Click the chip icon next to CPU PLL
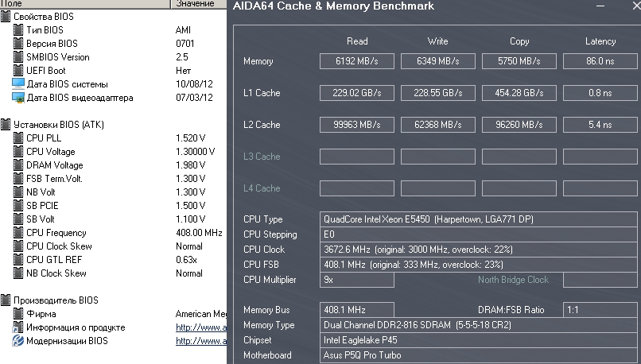This screenshot has width=641, height=364. [x=18, y=138]
